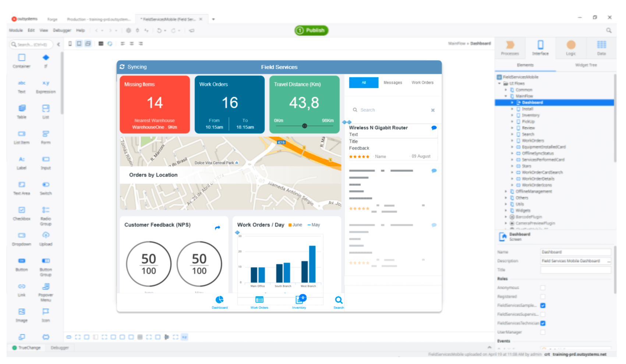This screenshot has height=364, width=626.
Task: Click the green Publish button
Action: (311, 31)
